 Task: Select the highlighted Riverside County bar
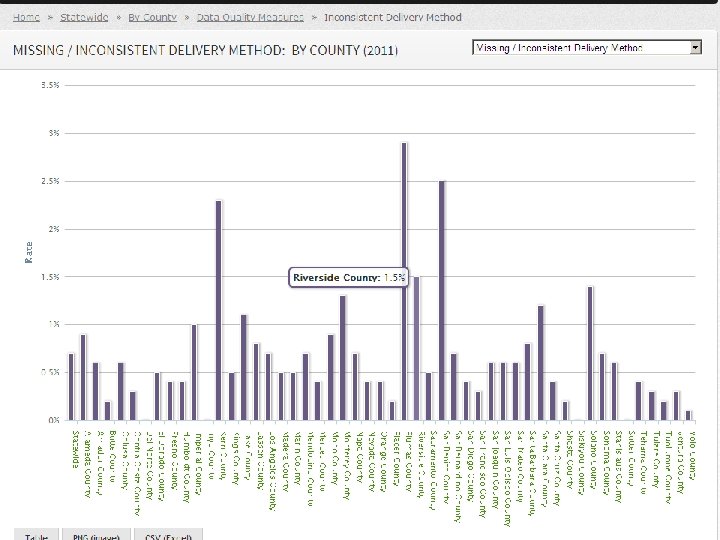click(x=416, y=349)
